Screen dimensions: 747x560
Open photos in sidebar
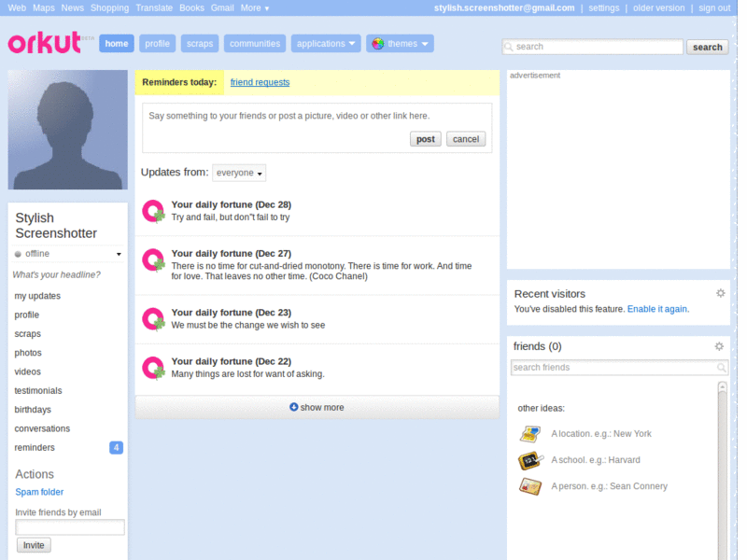[x=28, y=353]
